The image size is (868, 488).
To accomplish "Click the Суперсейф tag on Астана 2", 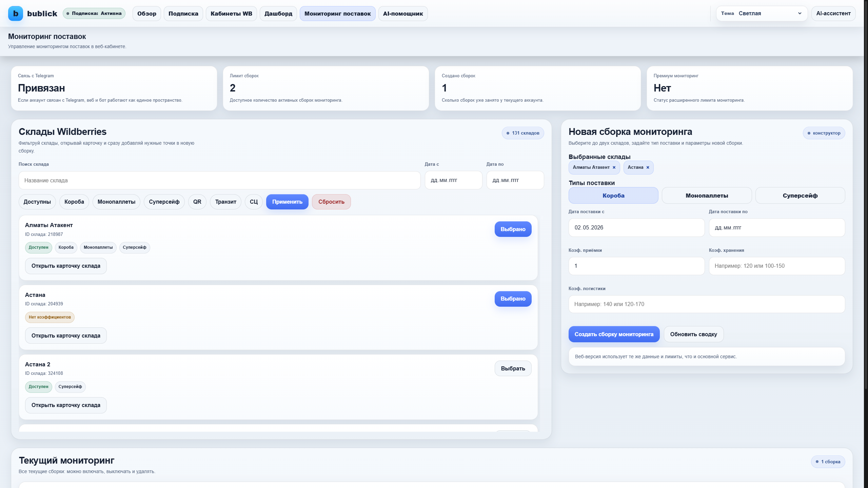I will pos(70,387).
